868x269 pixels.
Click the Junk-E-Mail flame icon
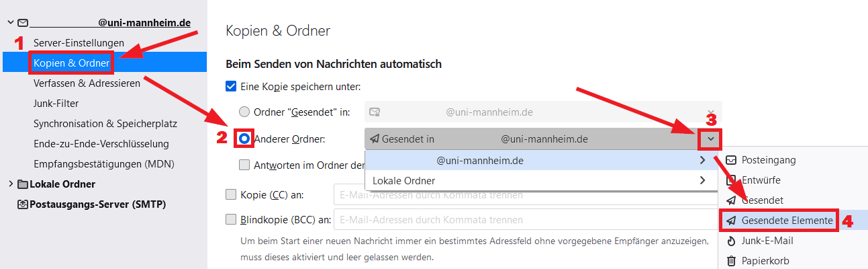coord(731,241)
